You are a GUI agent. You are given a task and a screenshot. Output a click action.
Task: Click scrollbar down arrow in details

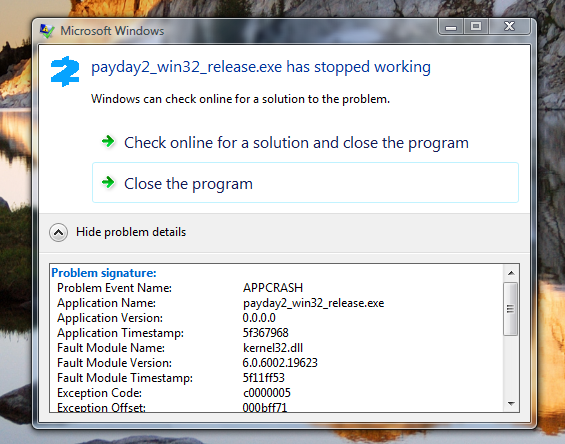click(511, 404)
